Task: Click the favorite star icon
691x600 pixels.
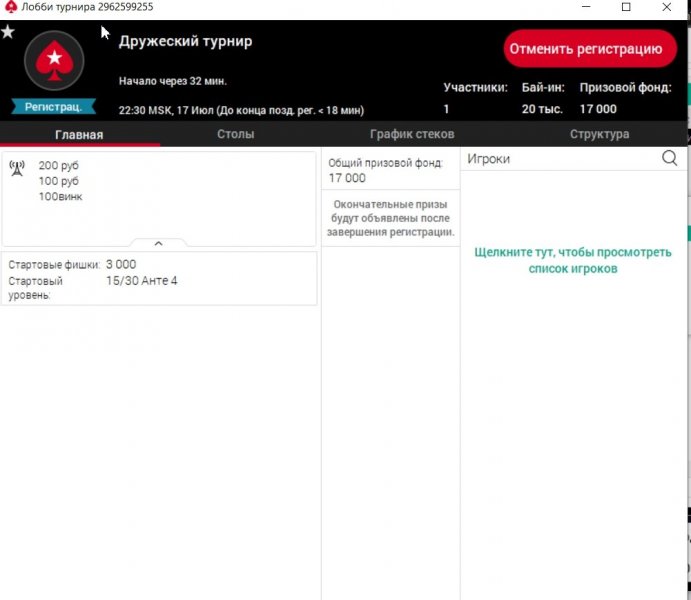Action: click(8, 32)
